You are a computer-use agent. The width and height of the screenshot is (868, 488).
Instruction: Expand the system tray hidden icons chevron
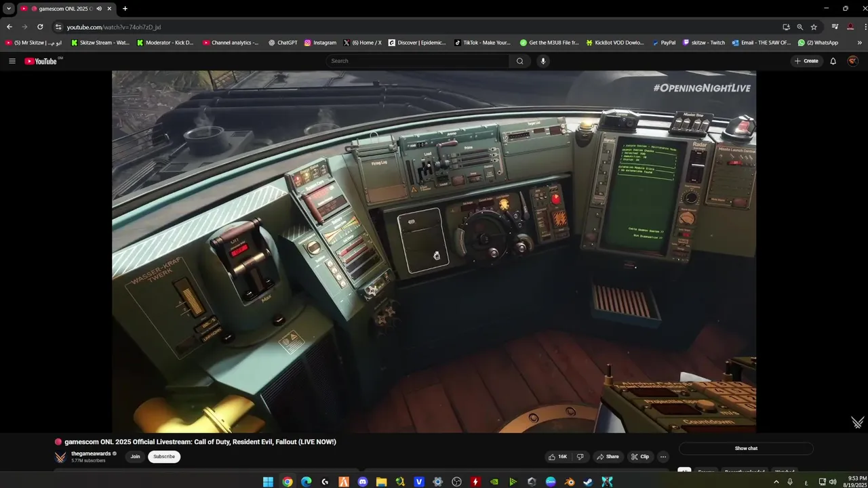pos(776,482)
